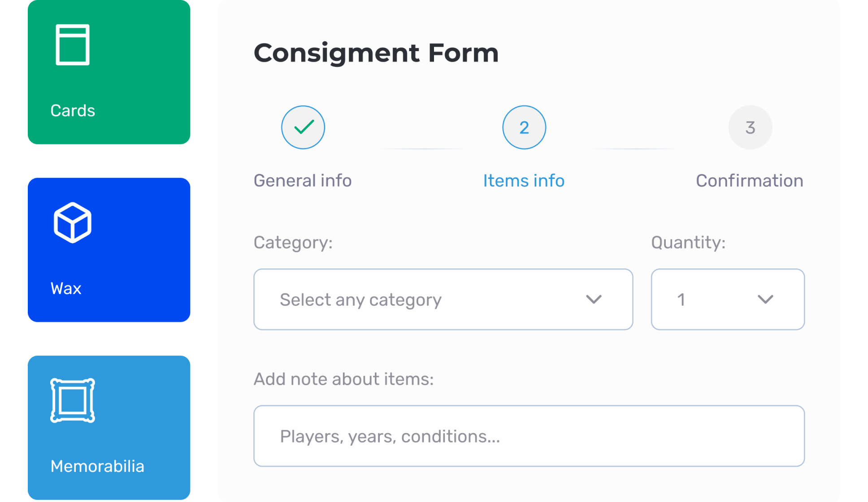Click the Category dropdown chevron arrow

pyautogui.click(x=594, y=299)
